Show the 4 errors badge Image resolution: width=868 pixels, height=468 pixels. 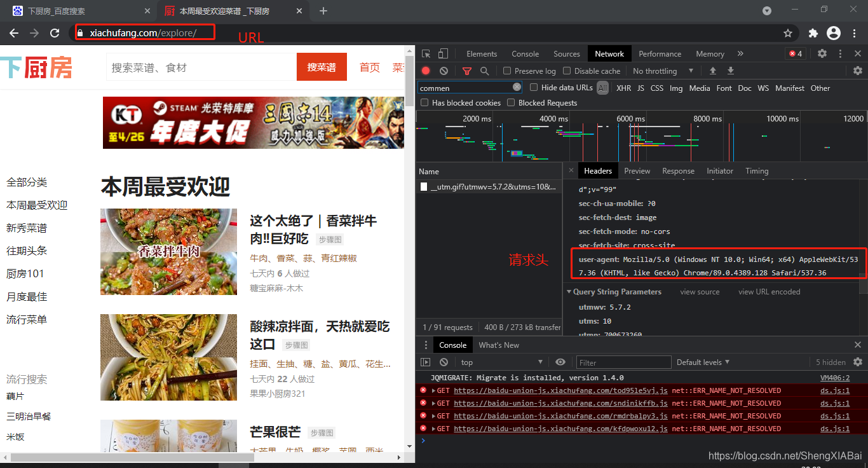pyautogui.click(x=796, y=53)
